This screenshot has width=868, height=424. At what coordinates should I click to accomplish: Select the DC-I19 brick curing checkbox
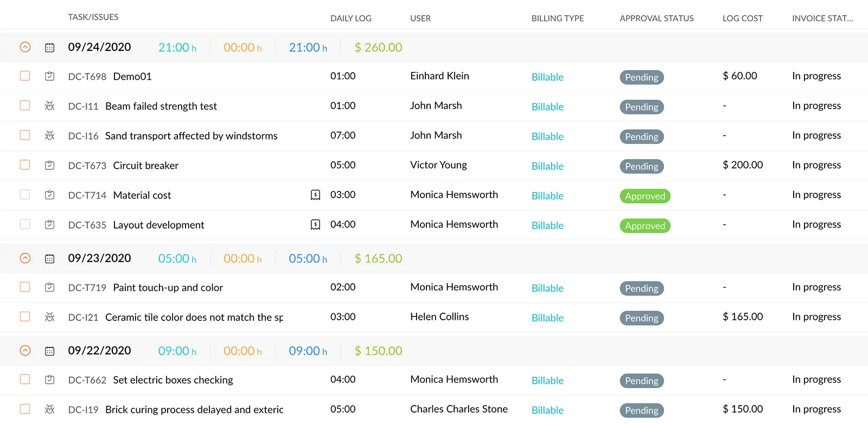[x=25, y=409]
